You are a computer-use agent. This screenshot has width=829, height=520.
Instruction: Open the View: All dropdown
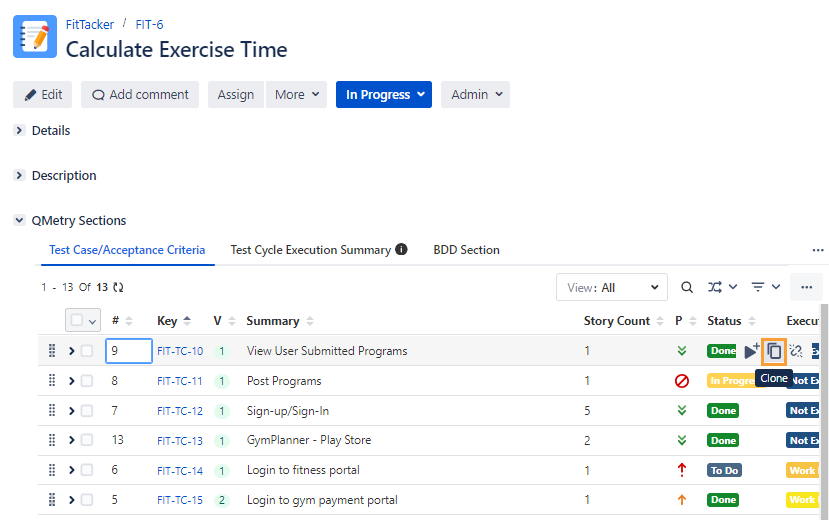(612, 287)
